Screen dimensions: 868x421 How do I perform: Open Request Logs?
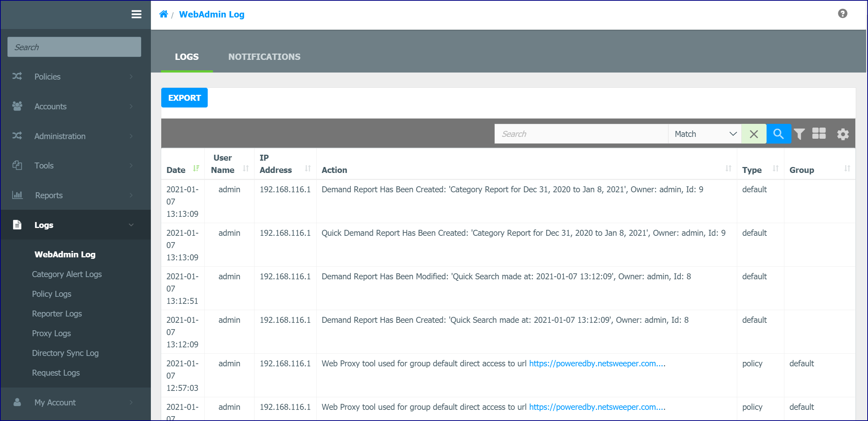coord(56,373)
